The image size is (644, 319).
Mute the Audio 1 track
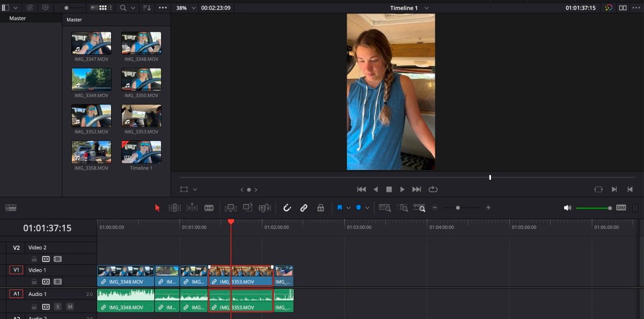70,306
